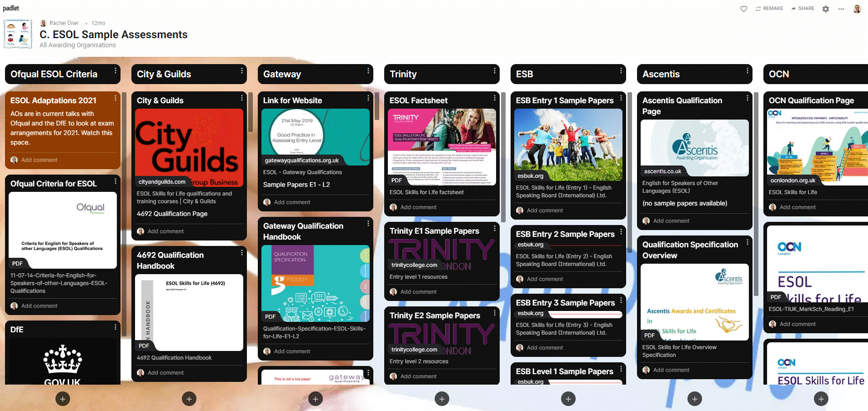Open Ofqual ESOL Criteria column menu
This screenshot has height=411, width=868.
click(115, 70)
